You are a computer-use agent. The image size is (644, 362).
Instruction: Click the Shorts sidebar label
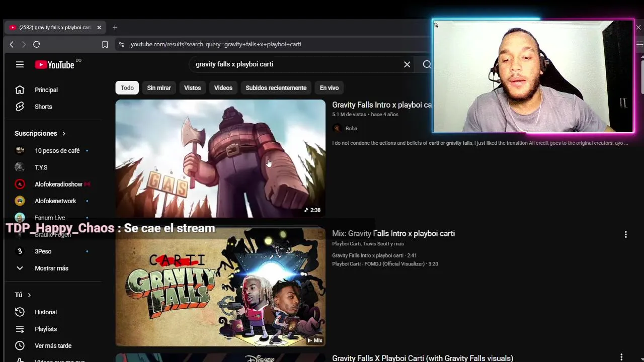point(43,107)
